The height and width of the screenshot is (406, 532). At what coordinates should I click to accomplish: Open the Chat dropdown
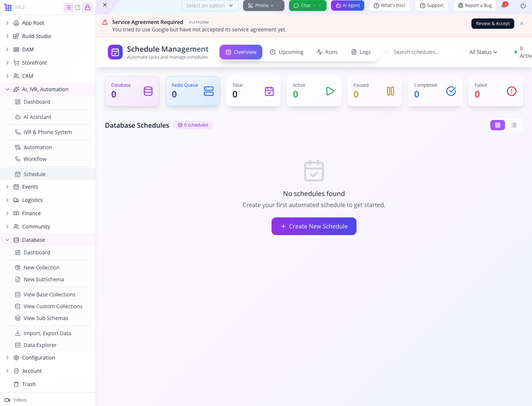(x=308, y=6)
